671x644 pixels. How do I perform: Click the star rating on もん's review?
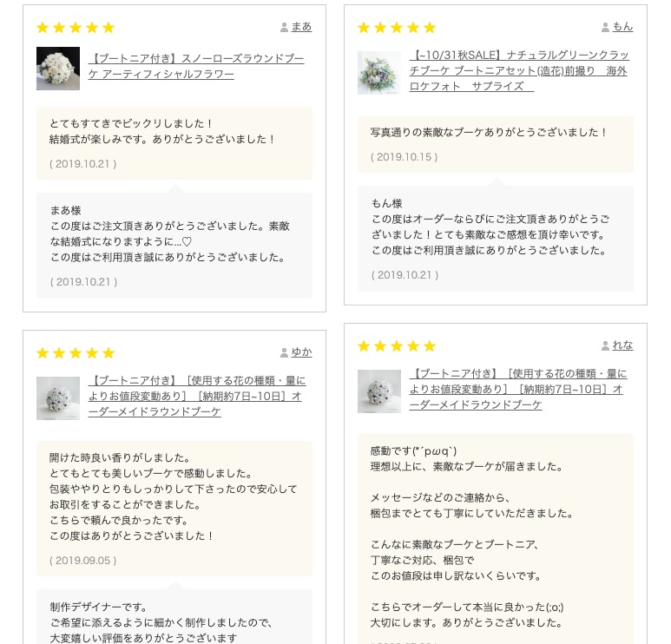(x=397, y=28)
